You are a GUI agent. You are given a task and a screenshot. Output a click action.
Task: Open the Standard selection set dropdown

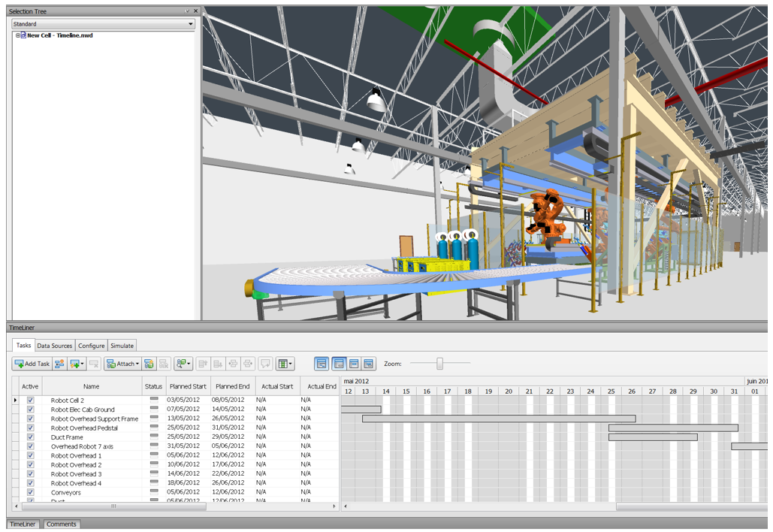190,23
